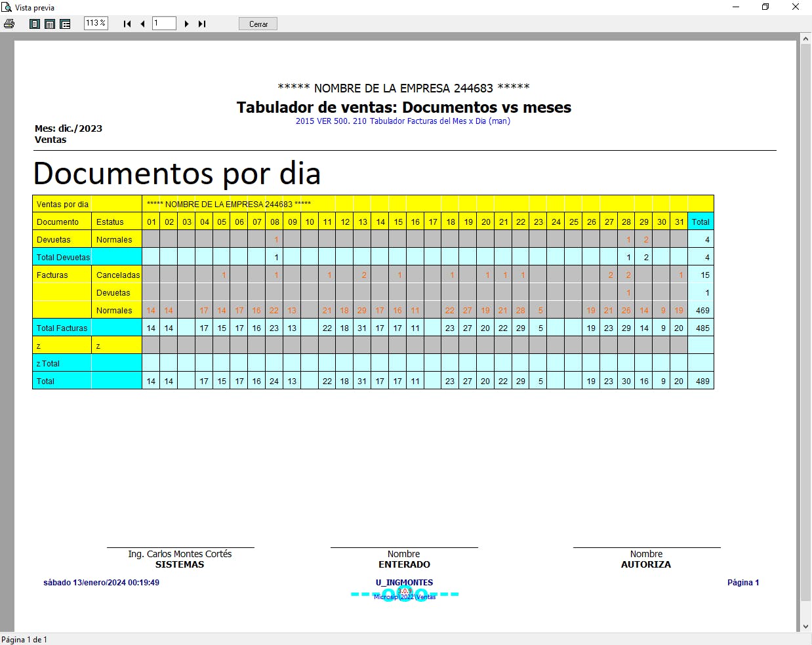
Task: Click the Canceladas total value 15
Action: pyautogui.click(x=705, y=275)
